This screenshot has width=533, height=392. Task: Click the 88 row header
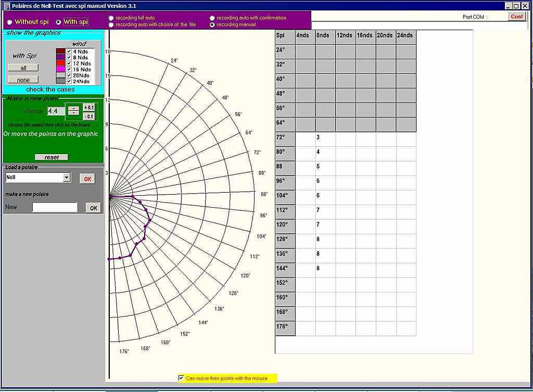tap(285, 168)
